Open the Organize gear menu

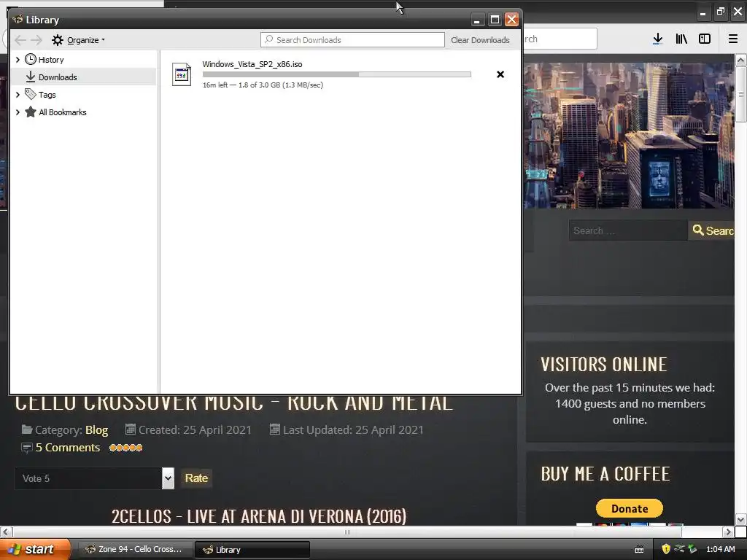pyautogui.click(x=78, y=40)
